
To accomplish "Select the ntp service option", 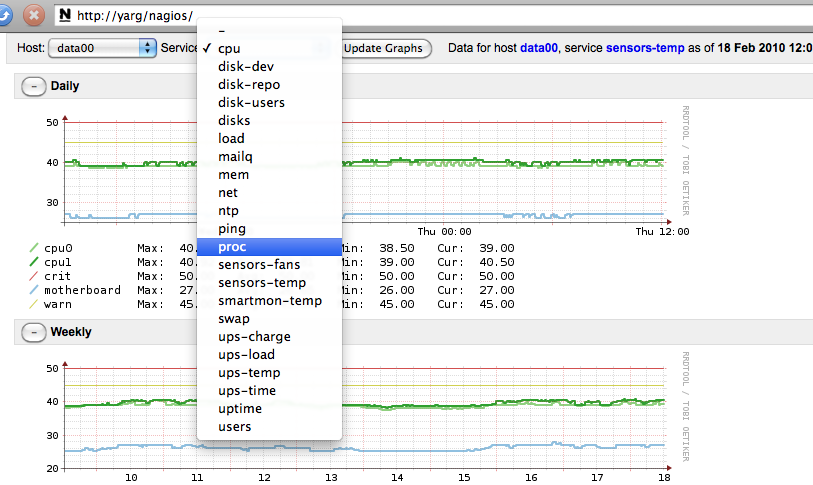I will pos(269,211).
